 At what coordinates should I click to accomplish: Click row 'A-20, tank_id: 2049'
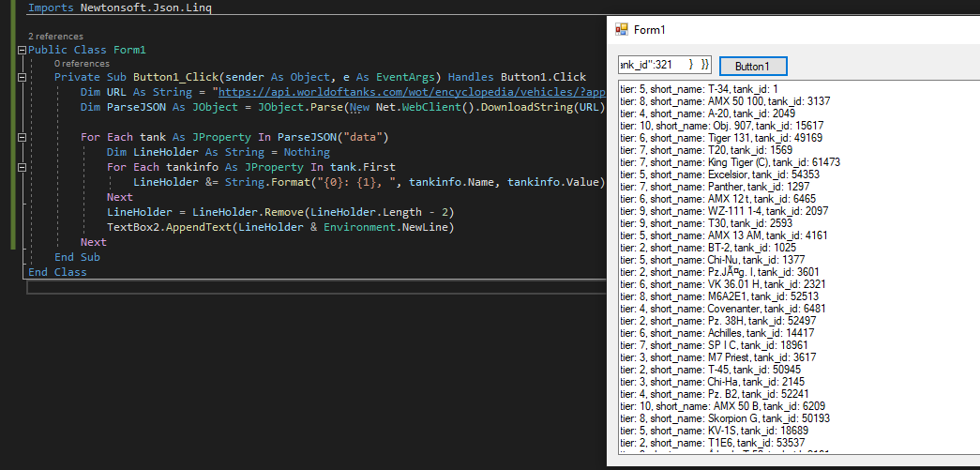(707, 114)
